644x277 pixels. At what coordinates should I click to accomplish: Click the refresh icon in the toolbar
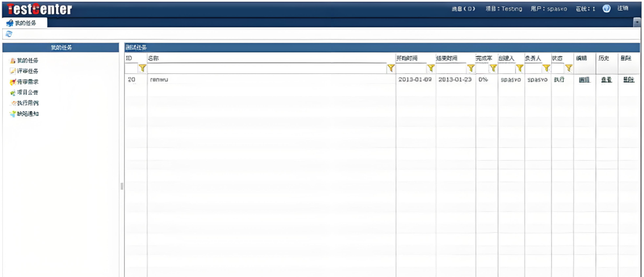[x=8, y=34]
